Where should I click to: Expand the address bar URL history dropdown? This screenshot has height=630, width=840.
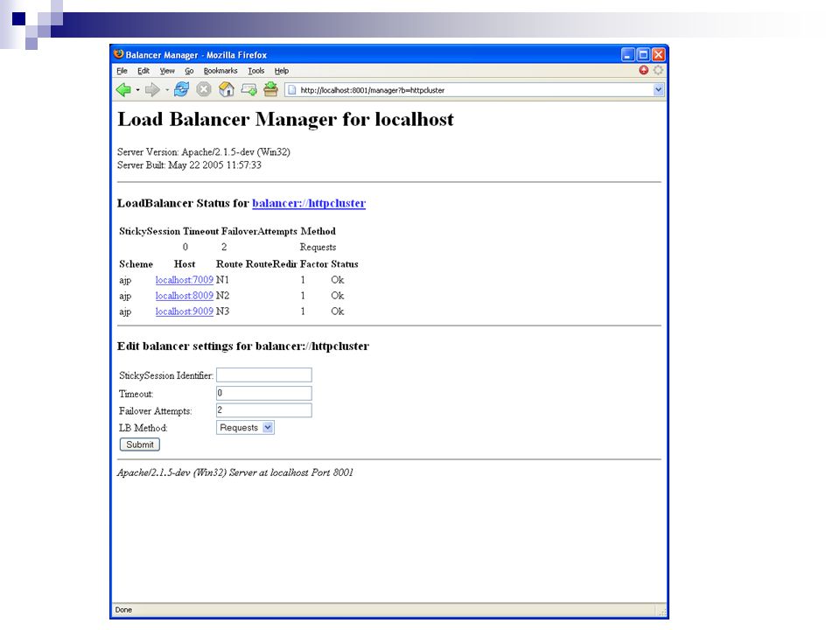coord(658,90)
